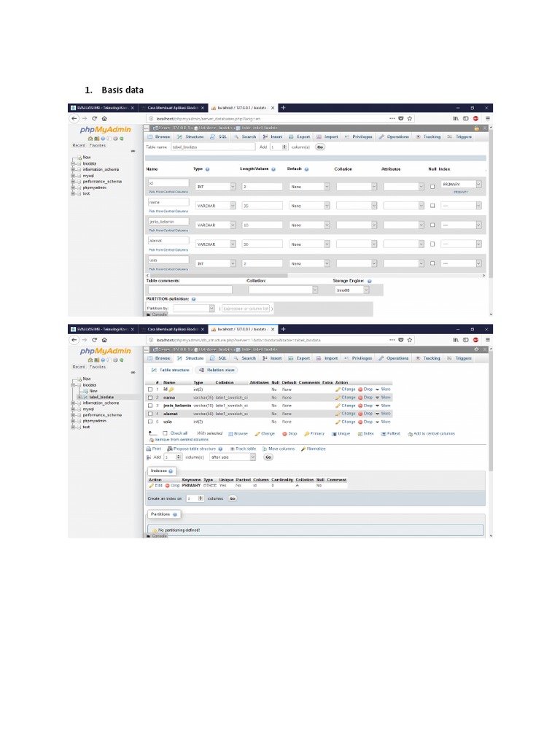This screenshot has height=747, width=560.
Task: Toggle Null checkbox for nama column
Action: [432, 206]
